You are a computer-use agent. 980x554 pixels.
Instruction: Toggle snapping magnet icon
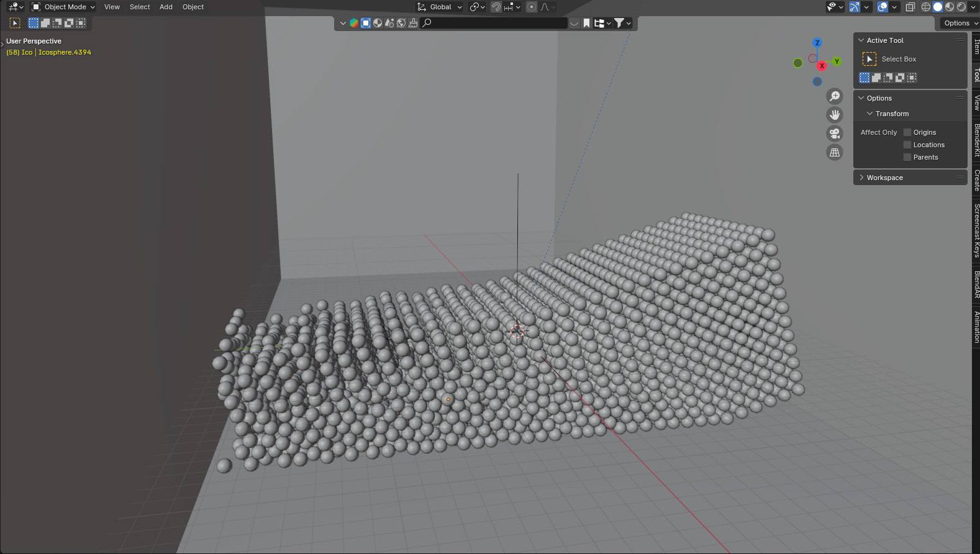coord(496,7)
